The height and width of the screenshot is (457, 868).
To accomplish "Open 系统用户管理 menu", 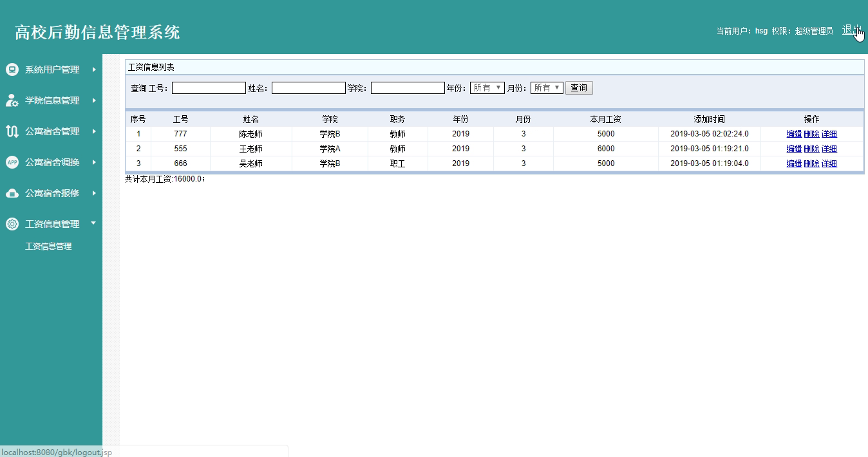I will pyautogui.click(x=52, y=70).
